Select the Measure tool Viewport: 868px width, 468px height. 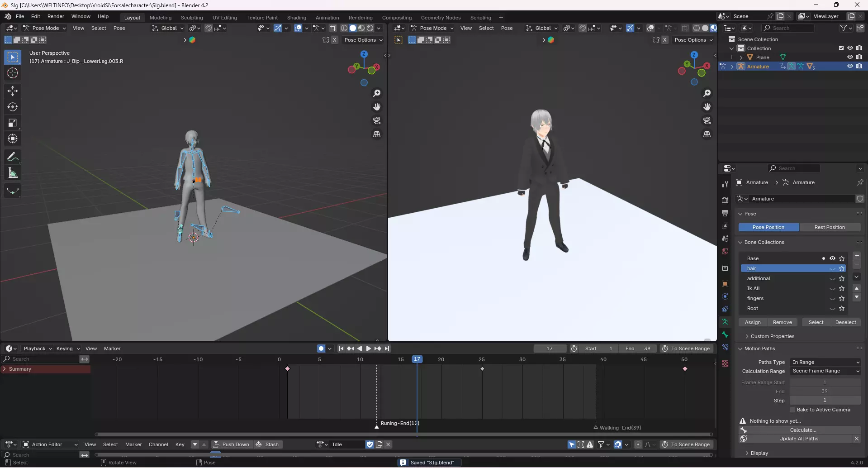pyautogui.click(x=13, y=173)
